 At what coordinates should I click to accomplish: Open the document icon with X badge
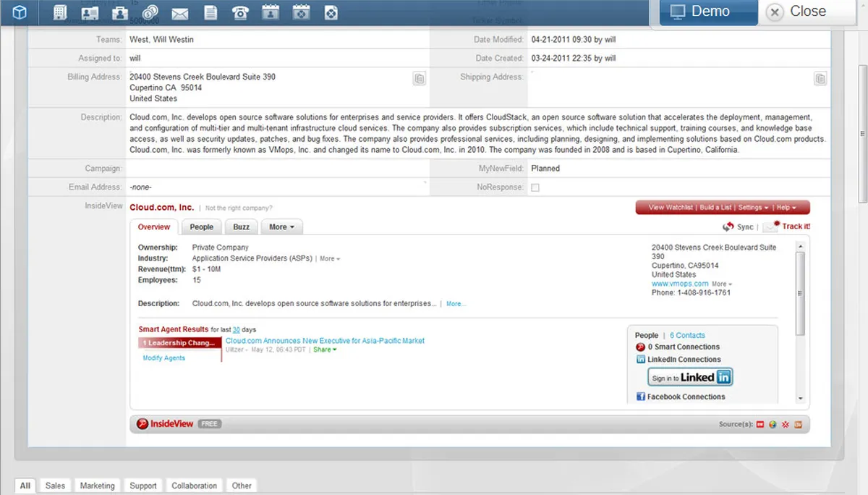click(331, 12)
